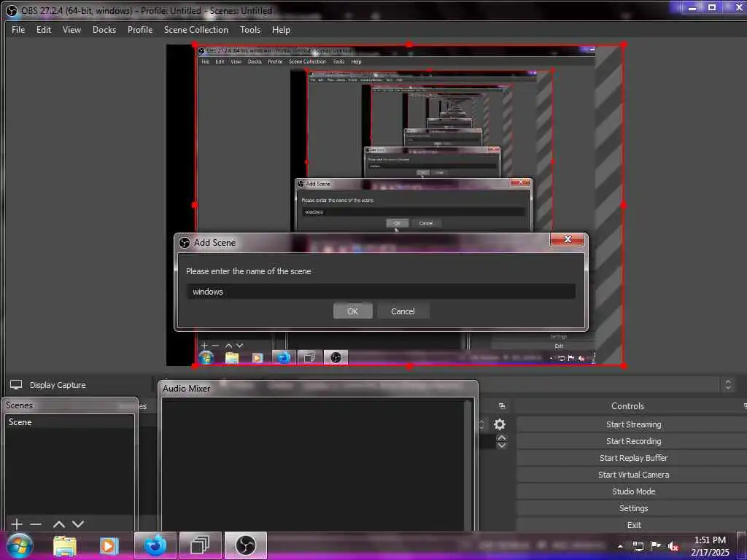
Task: Enable Studio Mode
Action: click(x=633, y=491)
